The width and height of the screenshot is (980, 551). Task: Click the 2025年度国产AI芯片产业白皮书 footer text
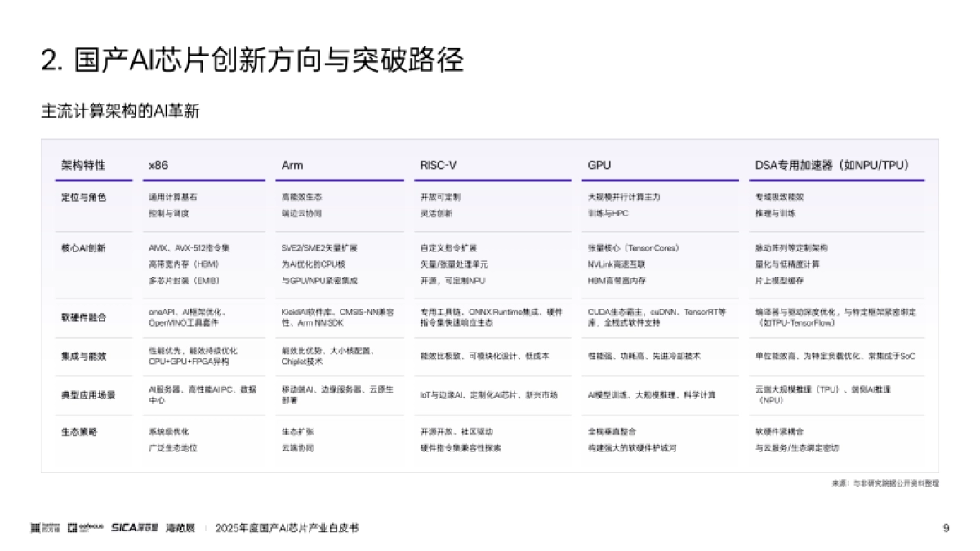[290, 528]
